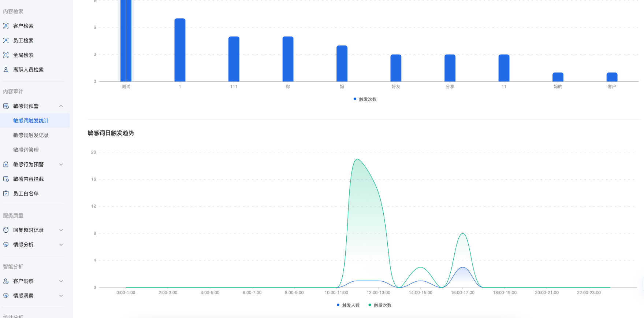
Task: Click the 敏感行为预警 icon
Action: click(x=6, y=164)
